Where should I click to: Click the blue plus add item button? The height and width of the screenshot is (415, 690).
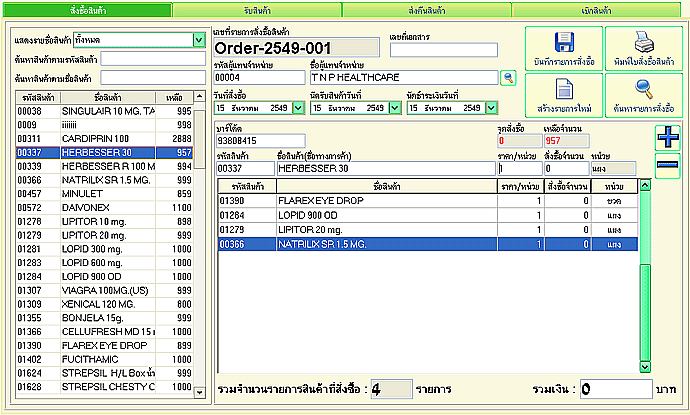(x=668, y=137)
